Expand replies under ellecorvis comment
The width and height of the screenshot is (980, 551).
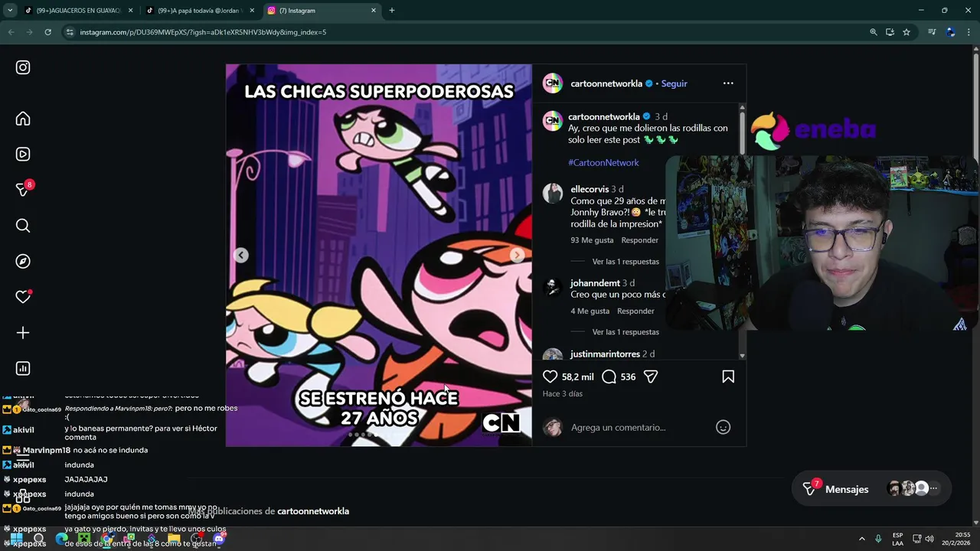(626, 262)
